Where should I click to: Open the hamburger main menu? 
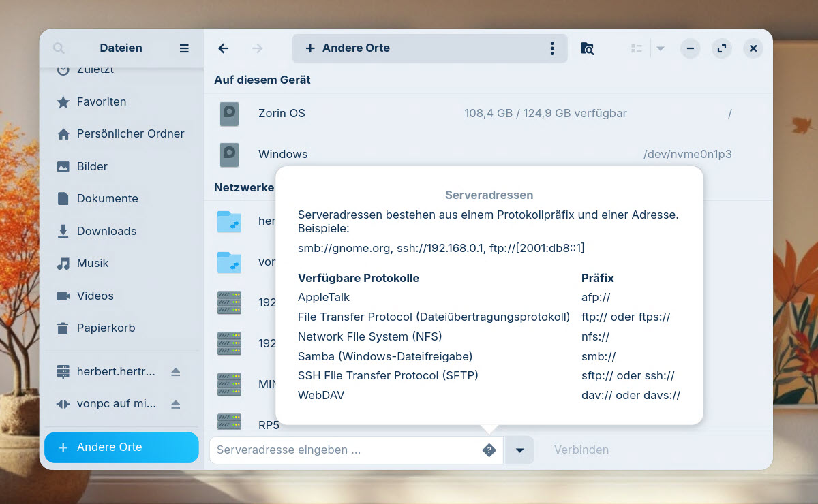184,48
